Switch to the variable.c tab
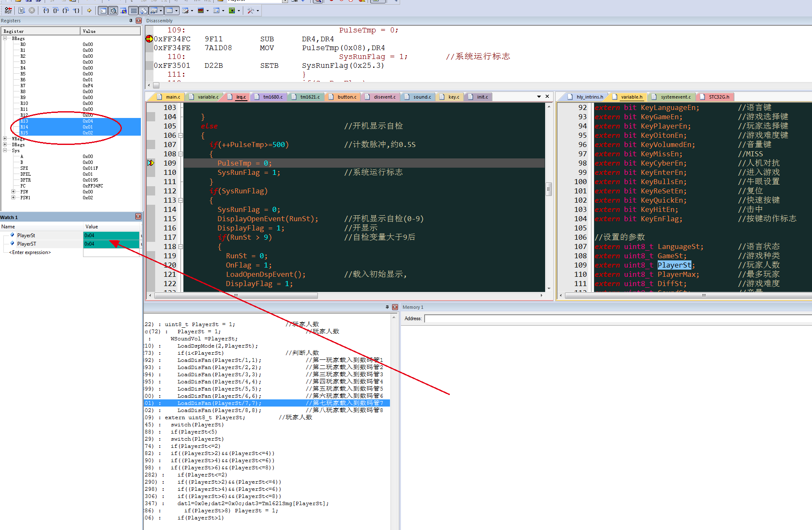 pyautogui.click(x=204, y=97)
